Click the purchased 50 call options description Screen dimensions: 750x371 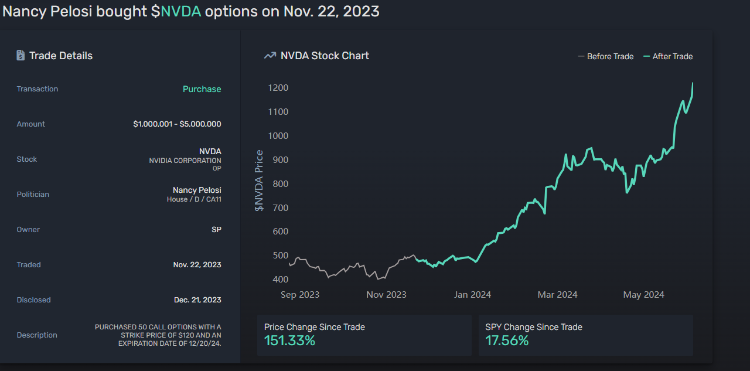click(x=158, y=335)
